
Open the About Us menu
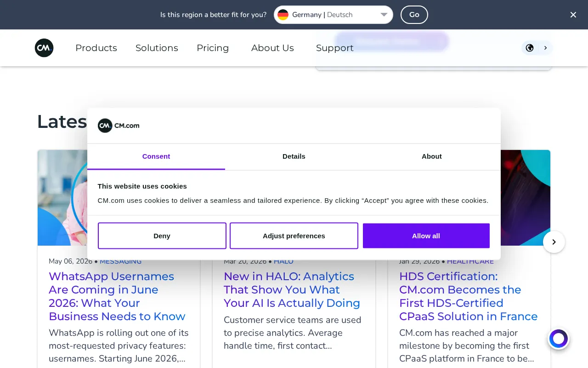point(272,48)
